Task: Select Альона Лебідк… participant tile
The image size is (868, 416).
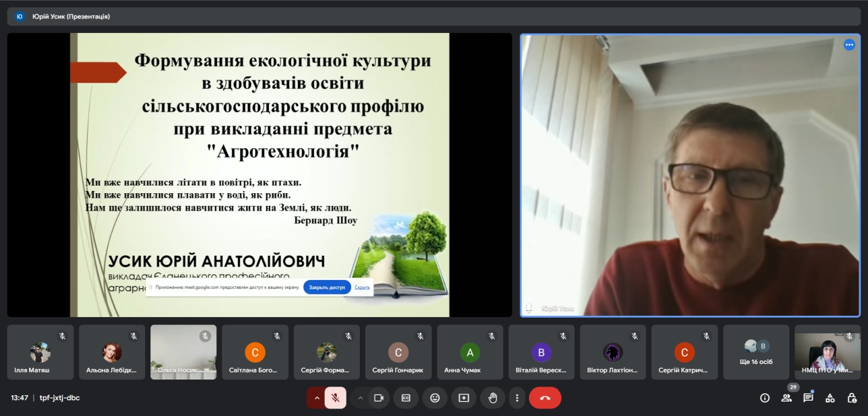Action: click(x=112, y=352)
